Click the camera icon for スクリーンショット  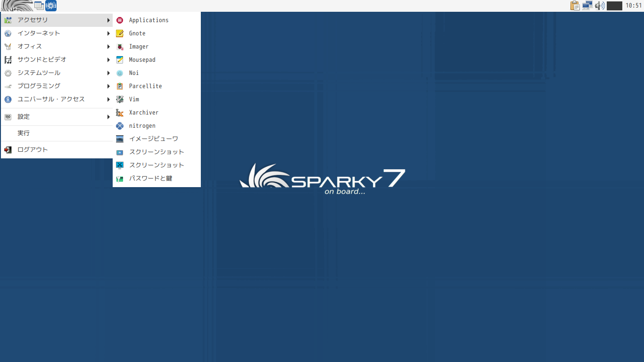click(120, 152)
